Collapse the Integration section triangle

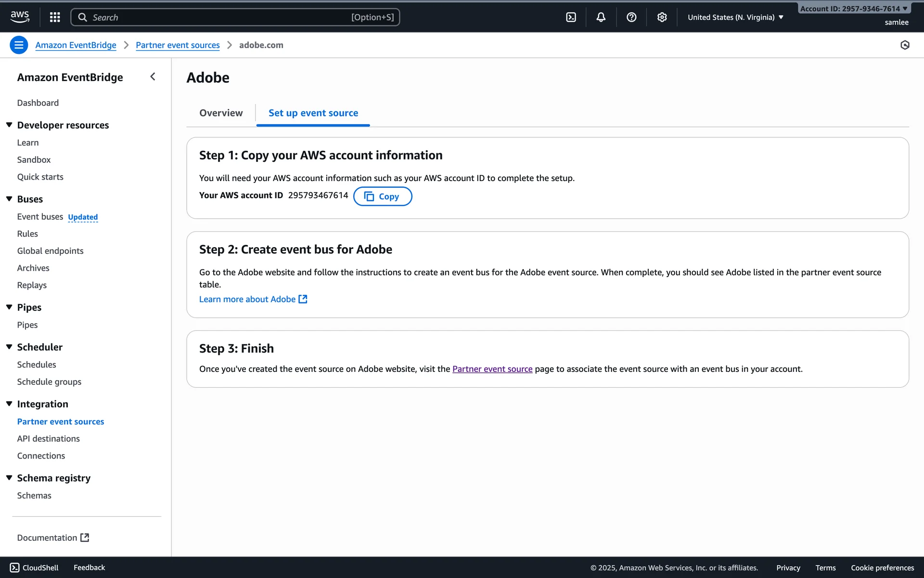[x=9, y=404]
